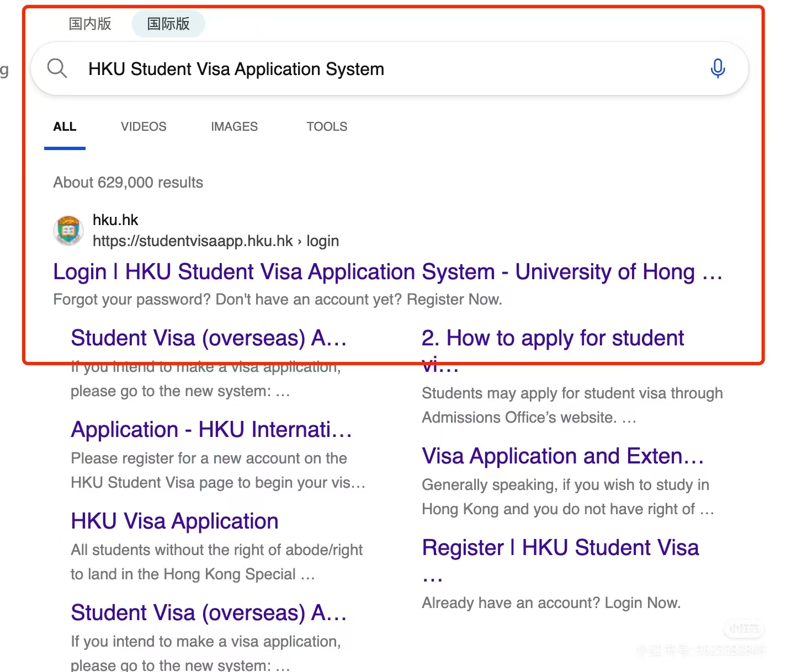Click 'About 629,000 results' text
The image size is (786, 672).
click(128, 183)
